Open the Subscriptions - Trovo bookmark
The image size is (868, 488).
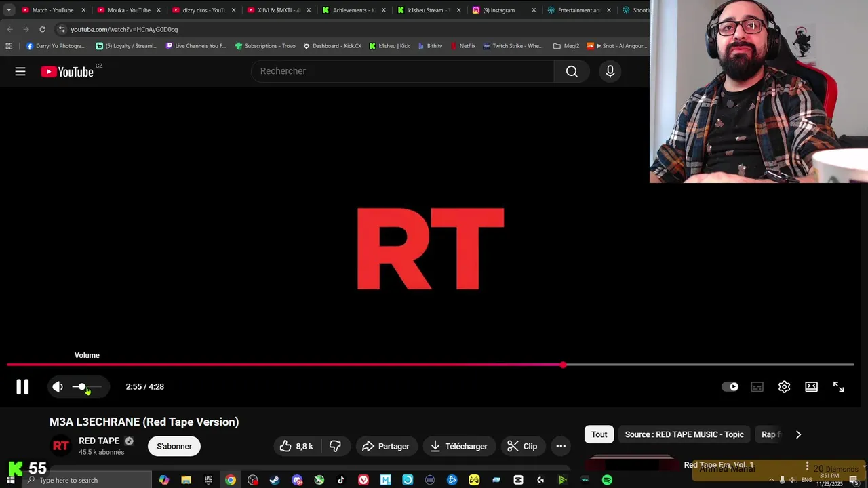(x=265, y=46)
